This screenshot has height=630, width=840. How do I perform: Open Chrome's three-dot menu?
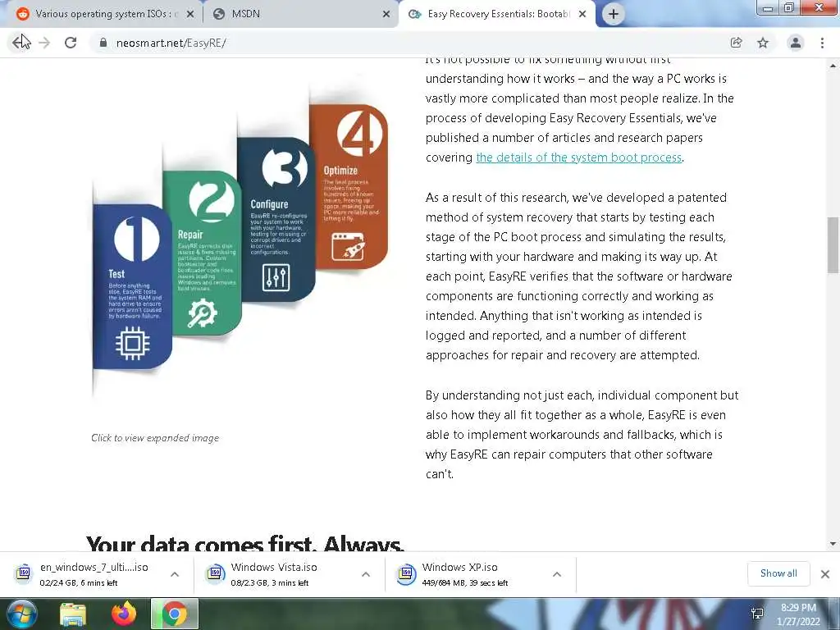(x=822, y=43)
